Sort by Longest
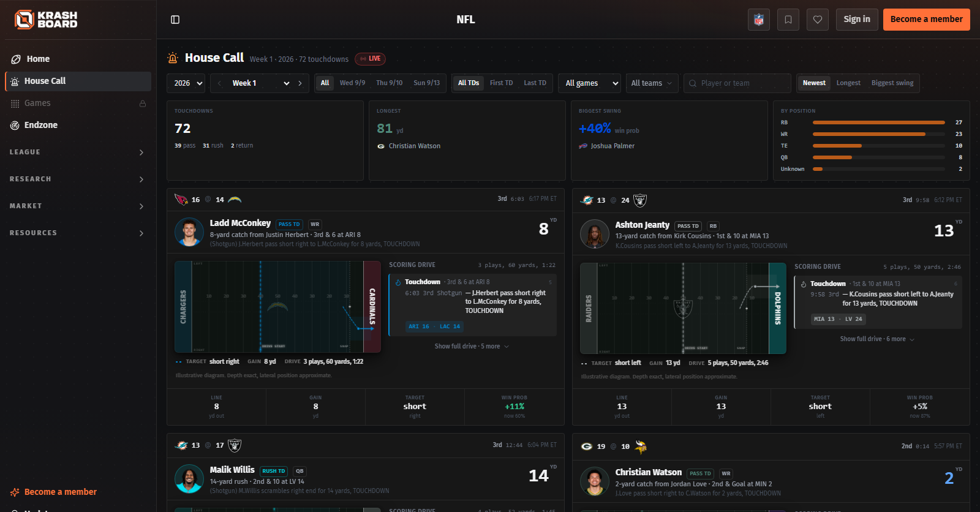980x512 pixels. click(x=848, y=83)
